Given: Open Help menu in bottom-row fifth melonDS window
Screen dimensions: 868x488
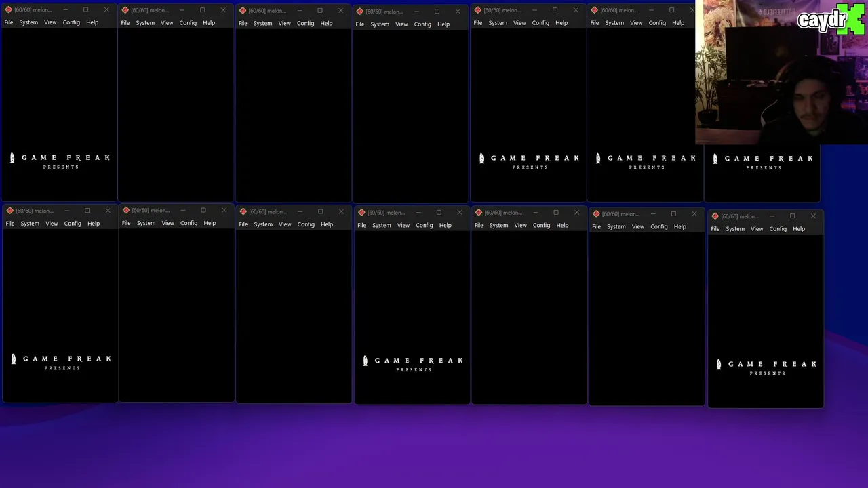Looking at the screenshot, I should (562, 225).
